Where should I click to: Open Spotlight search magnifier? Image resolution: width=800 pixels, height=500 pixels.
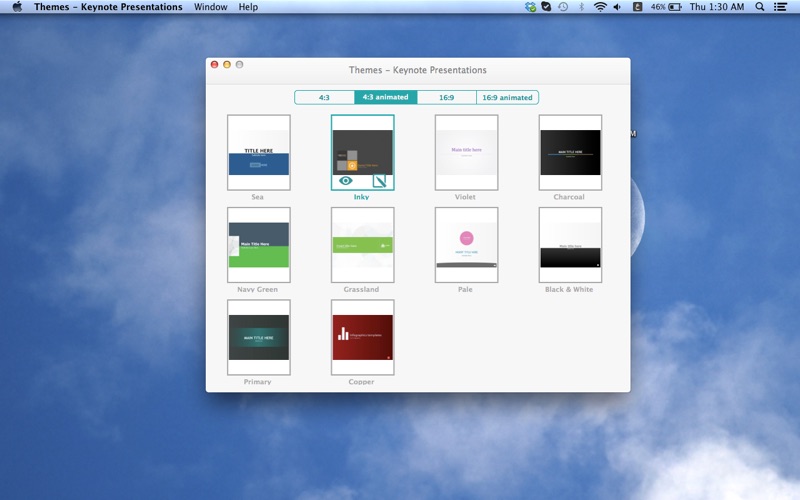click(760, 7)
